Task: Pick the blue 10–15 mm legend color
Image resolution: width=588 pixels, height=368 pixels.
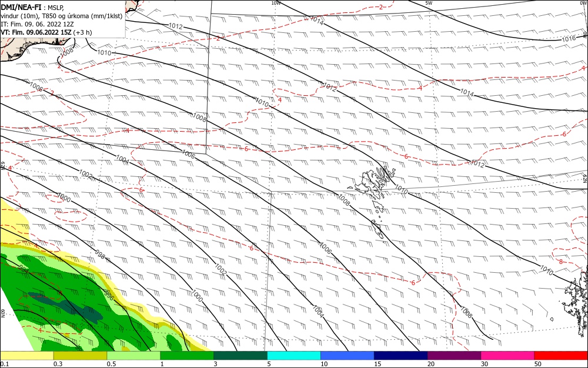Action: coord(348,356)
